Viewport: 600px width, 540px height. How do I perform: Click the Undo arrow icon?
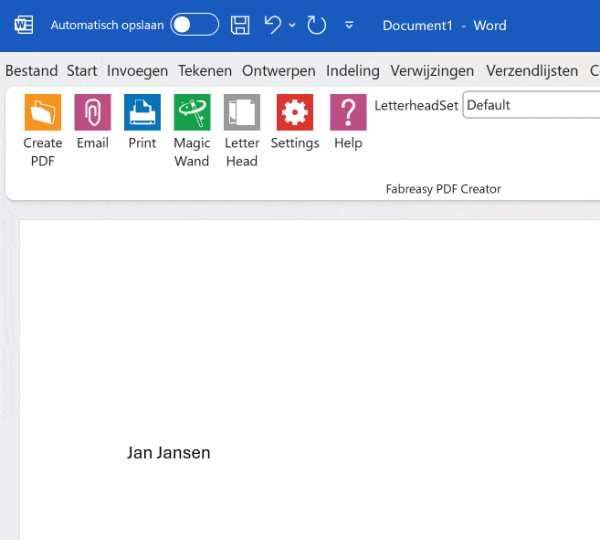[273, 25]
